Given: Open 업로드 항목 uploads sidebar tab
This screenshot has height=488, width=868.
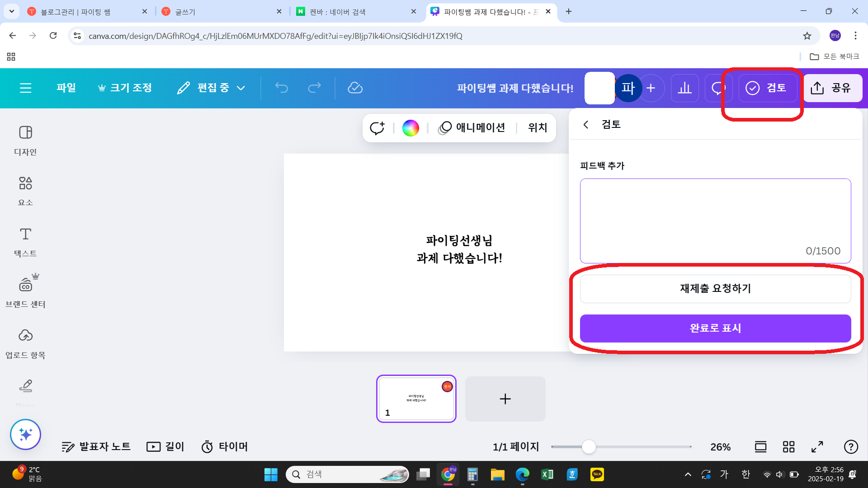Looking at the screenshot, I should (25, 343).
